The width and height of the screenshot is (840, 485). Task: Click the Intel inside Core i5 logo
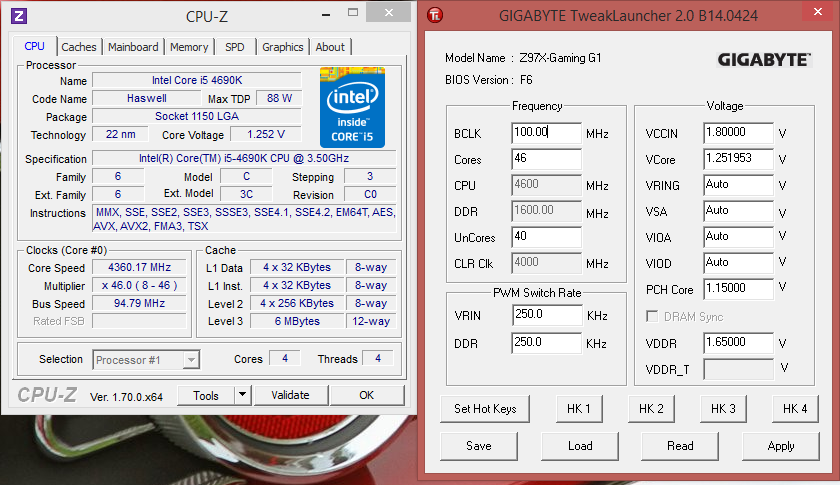pos(352,107)
